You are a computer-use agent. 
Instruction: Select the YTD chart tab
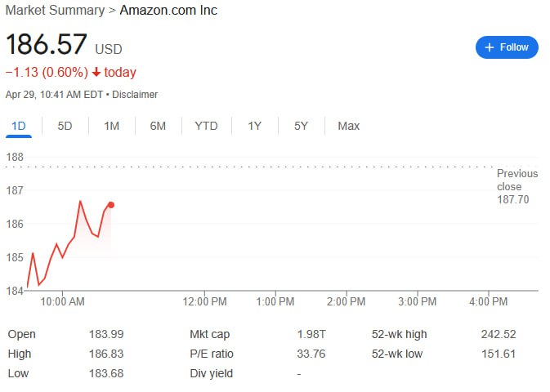[x=206, y=126]
